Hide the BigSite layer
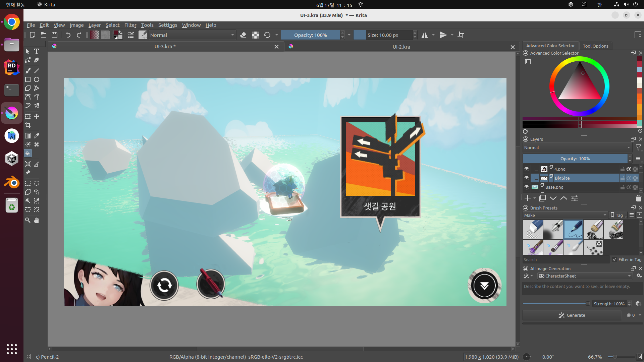This screenshot has height=362, width=644. pyautogui.click(x=527, y=178)
